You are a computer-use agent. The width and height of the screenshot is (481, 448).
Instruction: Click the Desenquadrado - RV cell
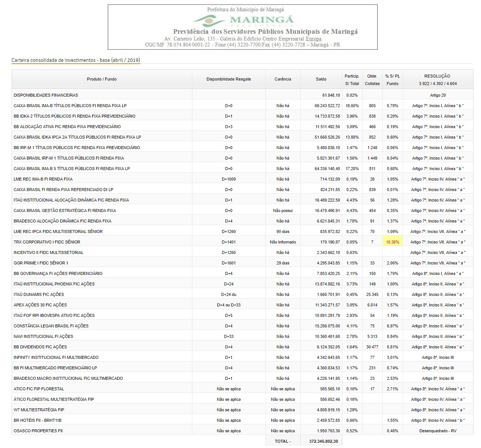pyautogui.click(x=438, y=431)
